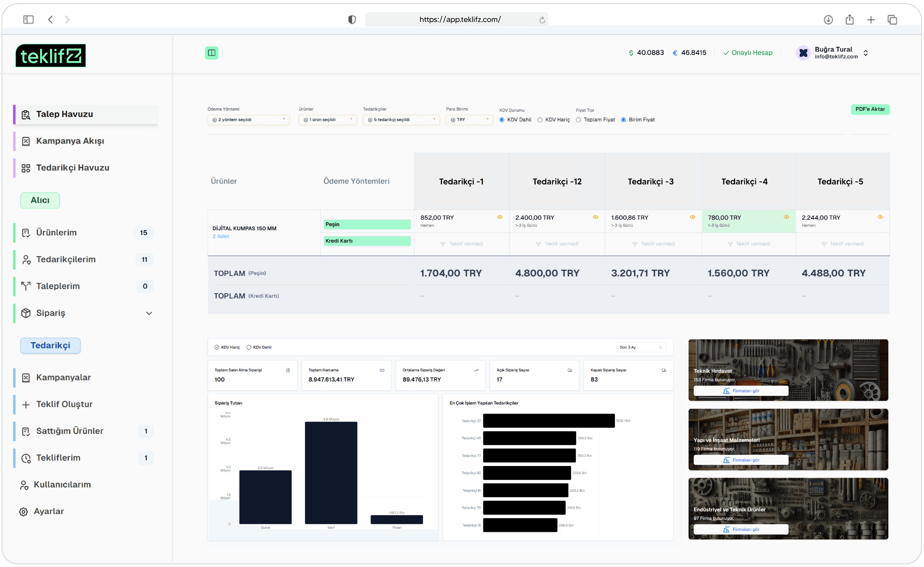Enable KDV Dahil below the comparison table
This screenshot has height=567, width=924.
click(x=249, y=347)
